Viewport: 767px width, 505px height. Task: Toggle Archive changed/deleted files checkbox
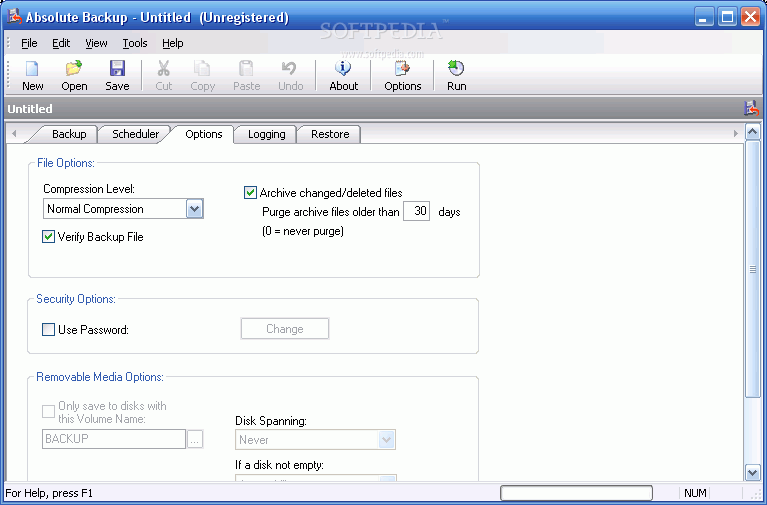[x=250, y=192]
